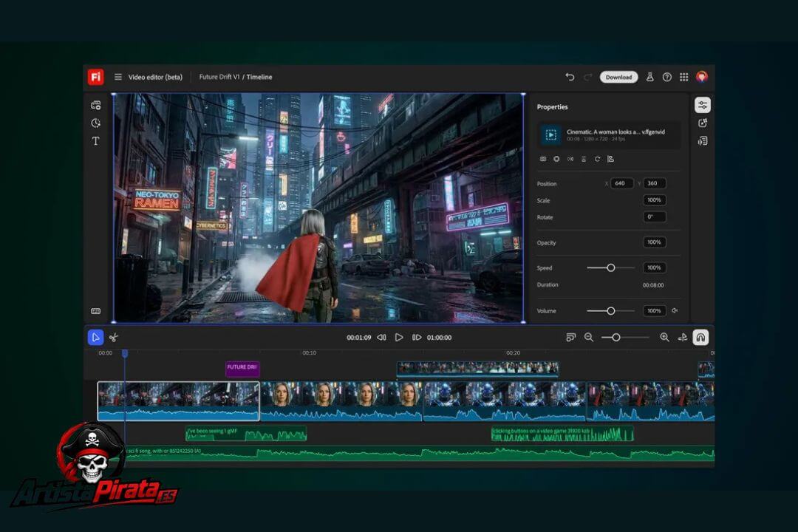Click the playhead handle on the ruler

[x=125, y=352]
